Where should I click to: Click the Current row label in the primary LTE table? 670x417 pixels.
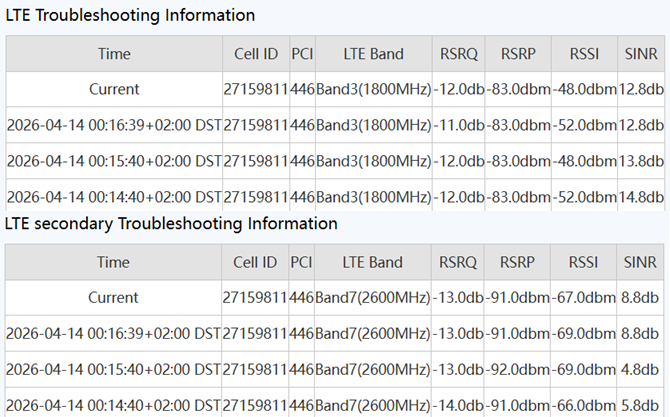[x=114, y=89]
